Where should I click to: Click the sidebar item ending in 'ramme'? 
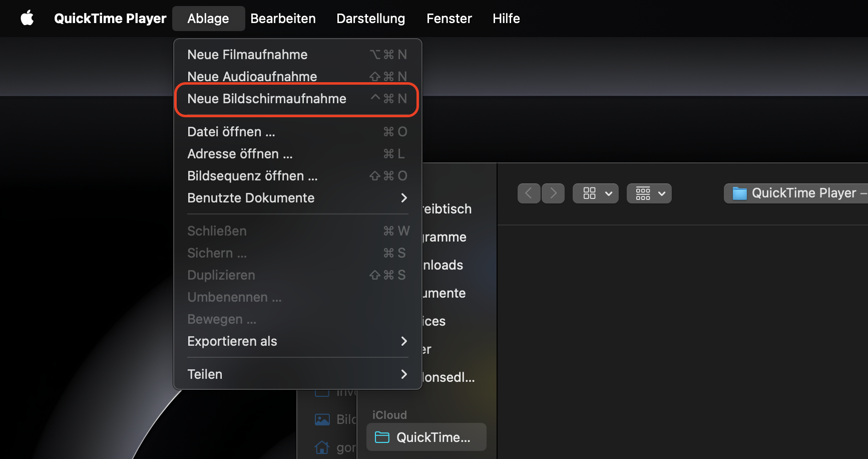coord(445,237)
